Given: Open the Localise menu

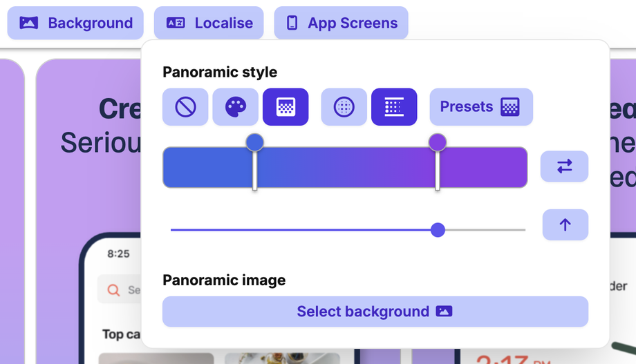Looking at the screenshot, I should (209, 23).
